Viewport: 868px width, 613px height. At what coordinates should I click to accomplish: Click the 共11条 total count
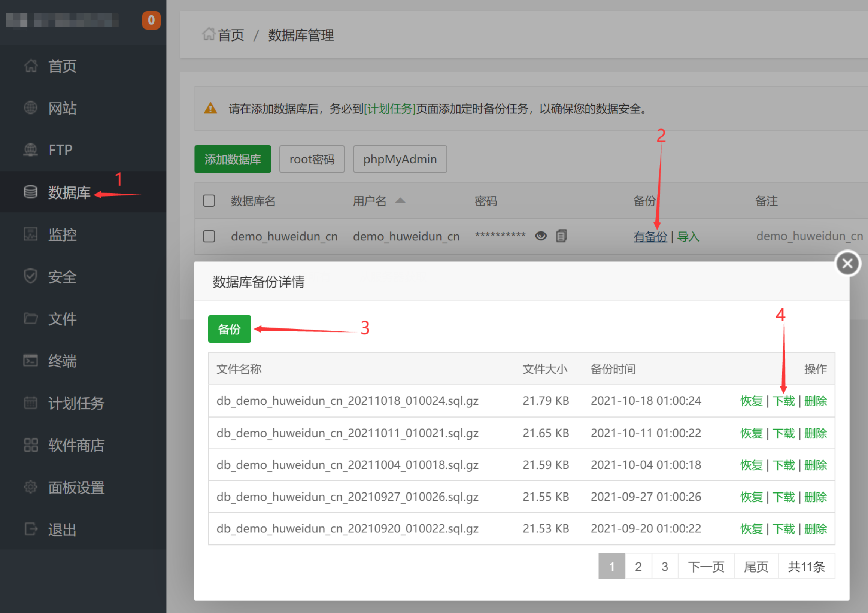coord(806,567)
